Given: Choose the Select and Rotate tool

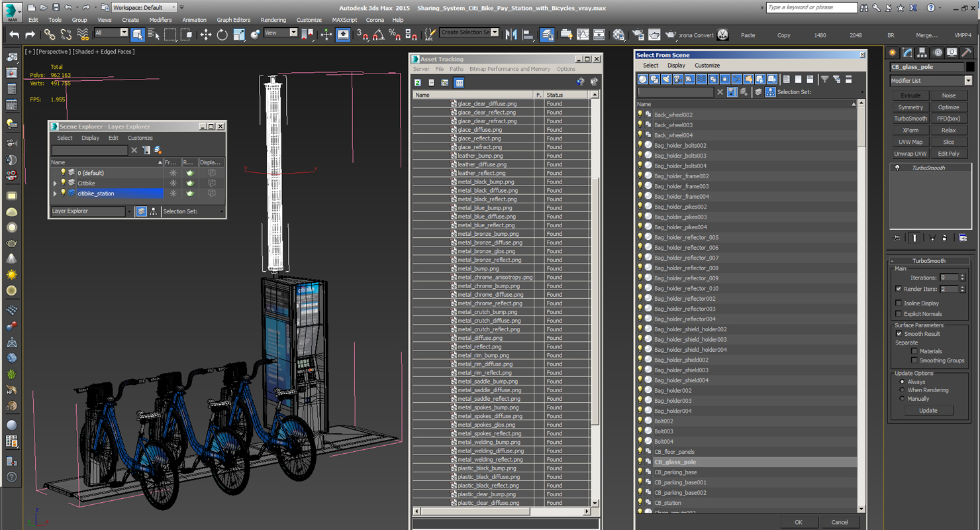Looking at the screenshot, I should coord(222,34).
